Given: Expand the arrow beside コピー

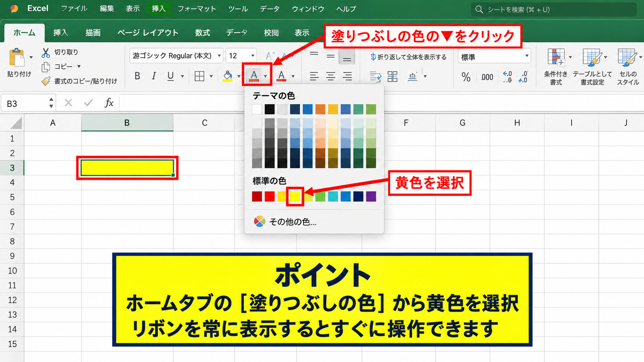Looking at the screenshot, I should coord(79,67).
